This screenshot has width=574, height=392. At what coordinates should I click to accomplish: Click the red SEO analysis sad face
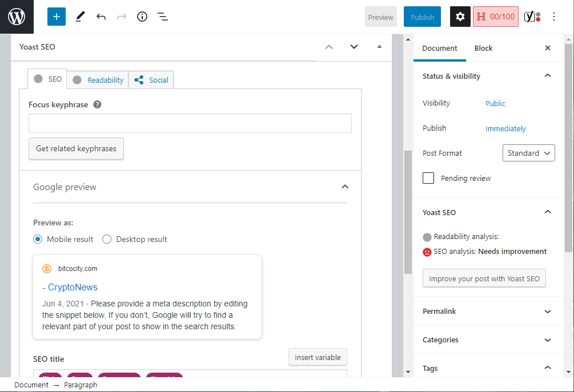[x=427, y=252]
